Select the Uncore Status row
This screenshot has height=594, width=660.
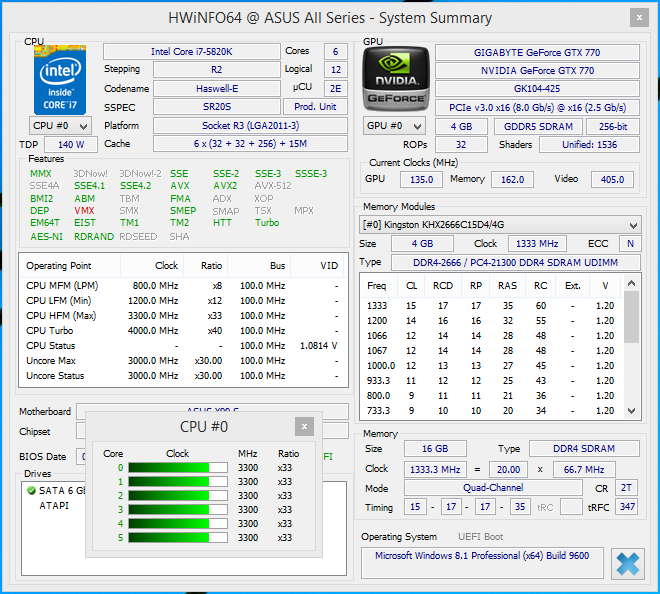[183, 376]
